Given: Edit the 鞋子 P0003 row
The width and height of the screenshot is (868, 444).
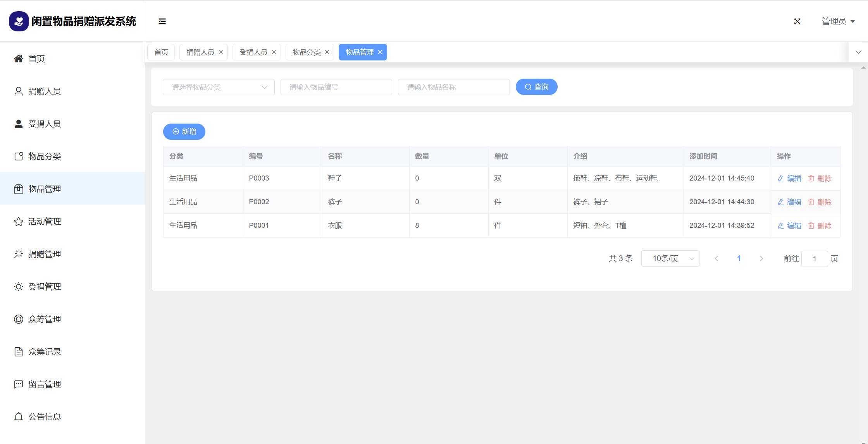Looking at the screenshot, I should click(789, 179).
